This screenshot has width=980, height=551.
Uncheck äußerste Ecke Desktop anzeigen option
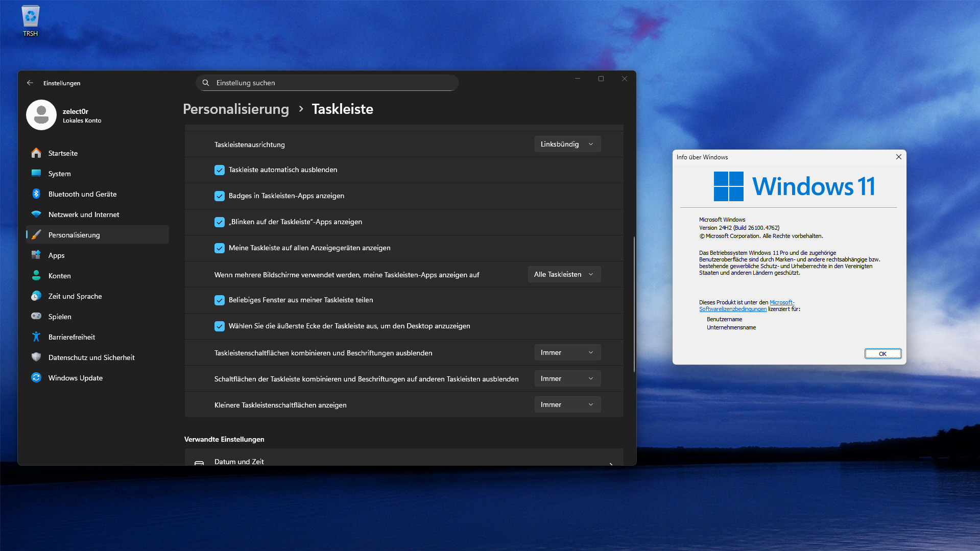(x=220, y=326)
